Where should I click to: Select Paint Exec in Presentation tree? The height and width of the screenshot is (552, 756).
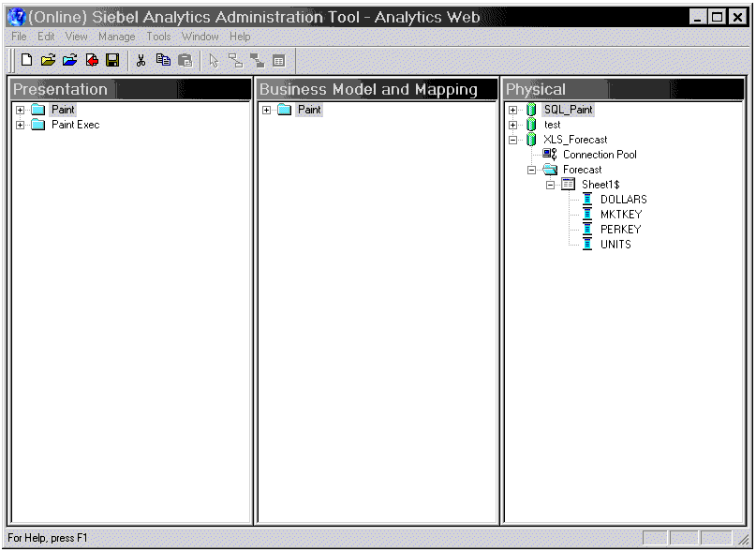pyautogui.click(x=76, y=125)
